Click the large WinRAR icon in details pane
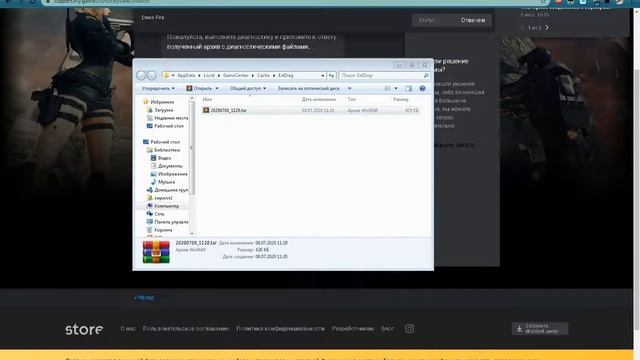640x360 pixels. coord(156,251)
